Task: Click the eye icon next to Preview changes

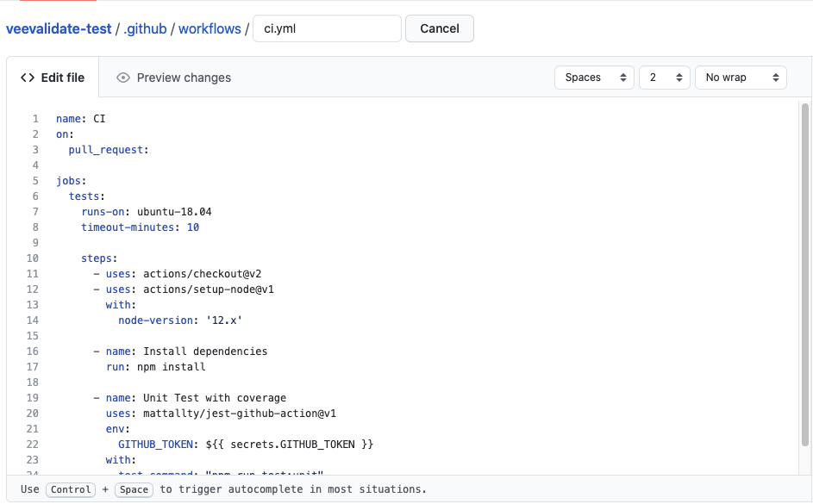Action: pyautogui.click(x=123, y=78)
